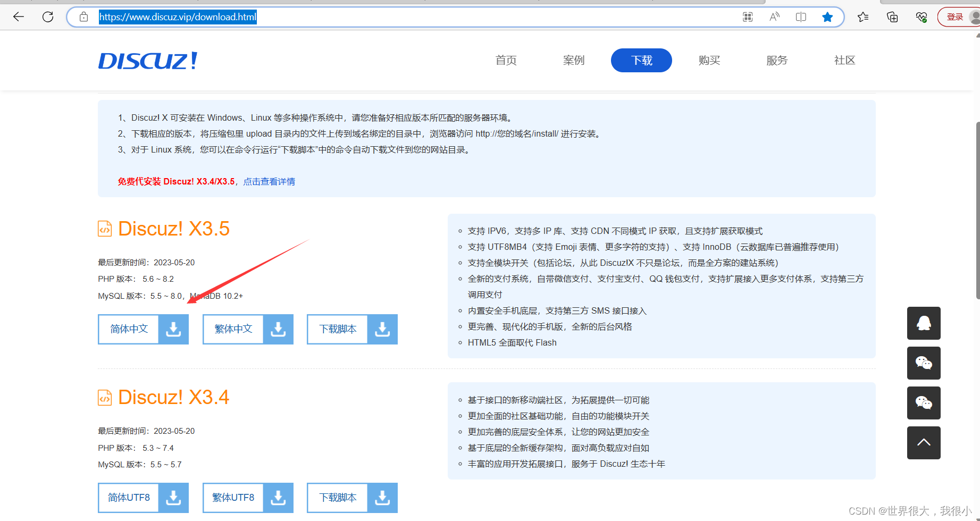Open the top WeChat icon on floating sidebar

click(x=924, y=363)
